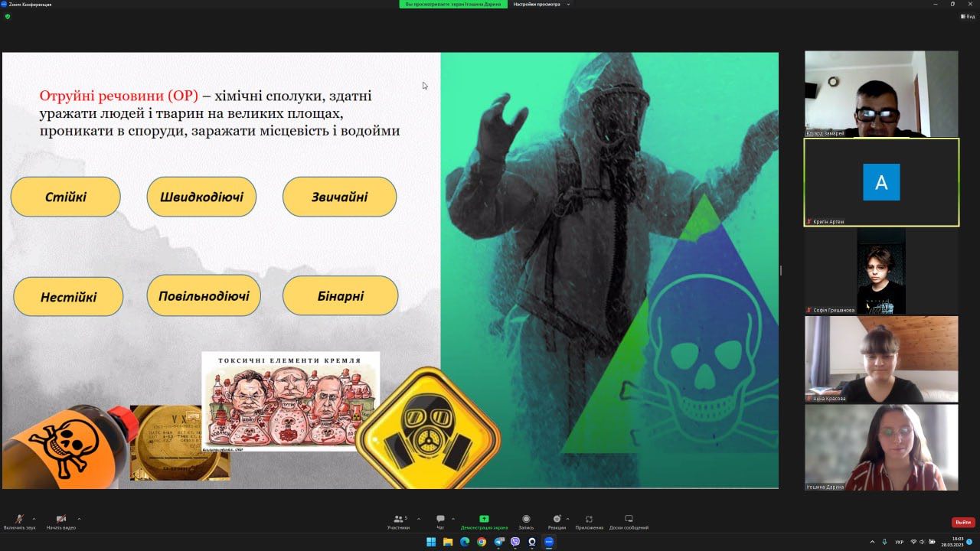Open the Участники participants panel

pos(398,520)
